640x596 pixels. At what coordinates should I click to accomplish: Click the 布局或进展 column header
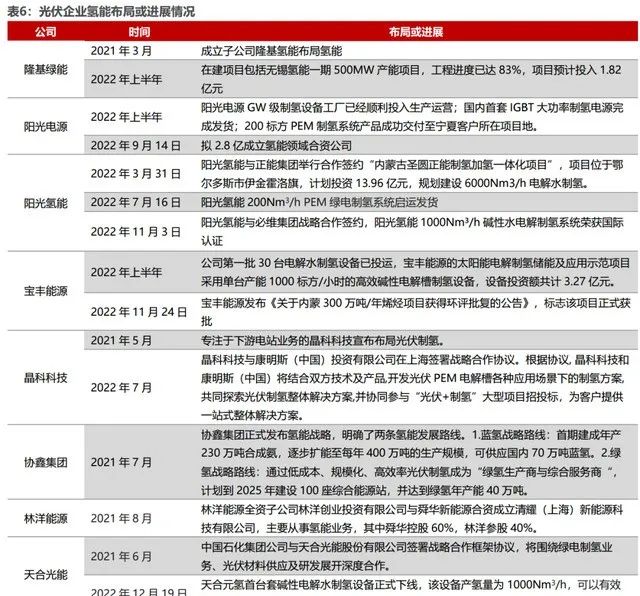pos(416,32)
